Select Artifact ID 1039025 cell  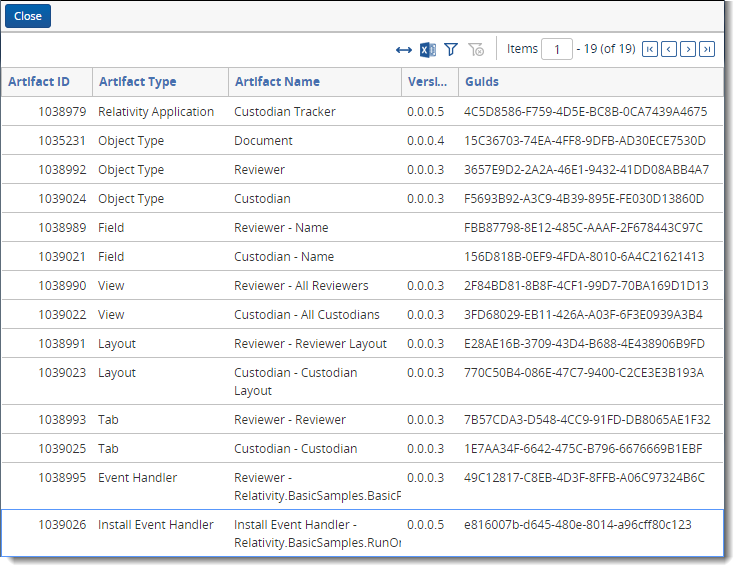(62, 449)
